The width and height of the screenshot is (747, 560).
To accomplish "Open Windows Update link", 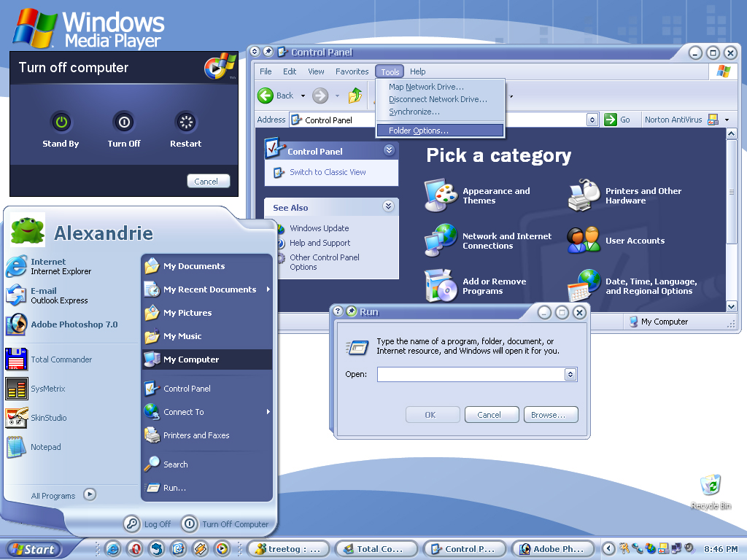I will pos(320,228).
